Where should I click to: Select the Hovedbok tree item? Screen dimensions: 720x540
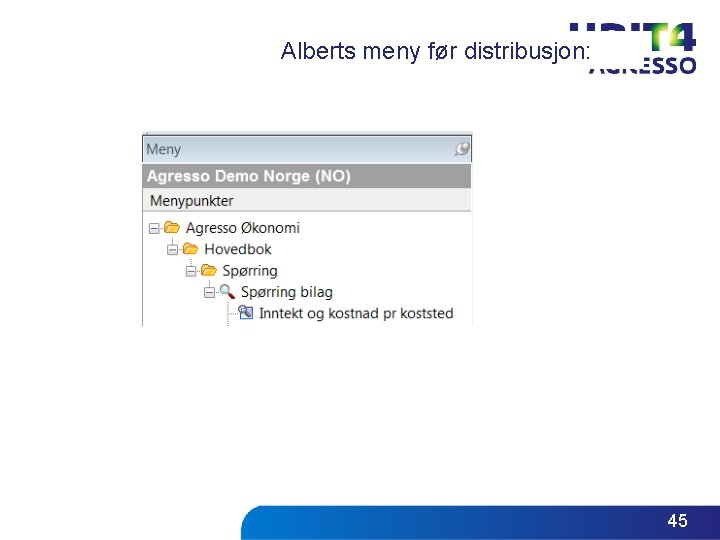(x=238, y=249)
